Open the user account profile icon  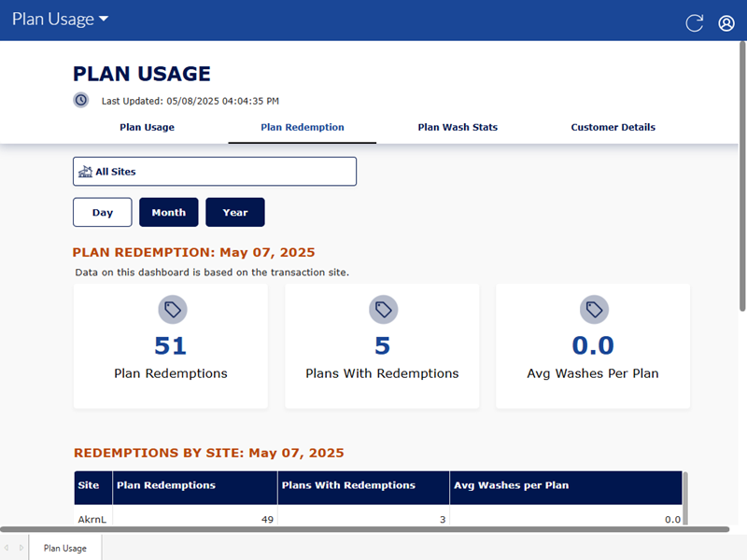pyautogui.click(x=726, y=22)
